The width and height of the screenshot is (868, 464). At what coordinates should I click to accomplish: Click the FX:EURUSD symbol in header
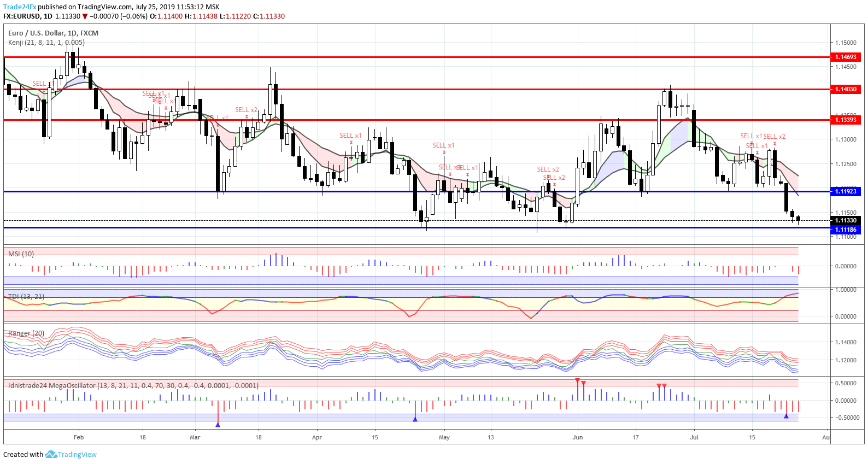pyautogui.click(x=22, y=16)
